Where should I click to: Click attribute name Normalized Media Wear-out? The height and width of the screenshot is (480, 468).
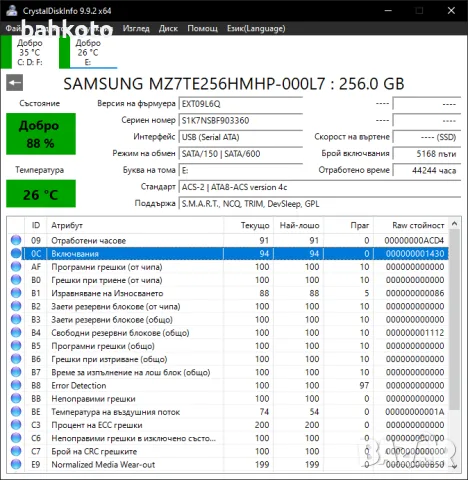[x=103, y=464]
